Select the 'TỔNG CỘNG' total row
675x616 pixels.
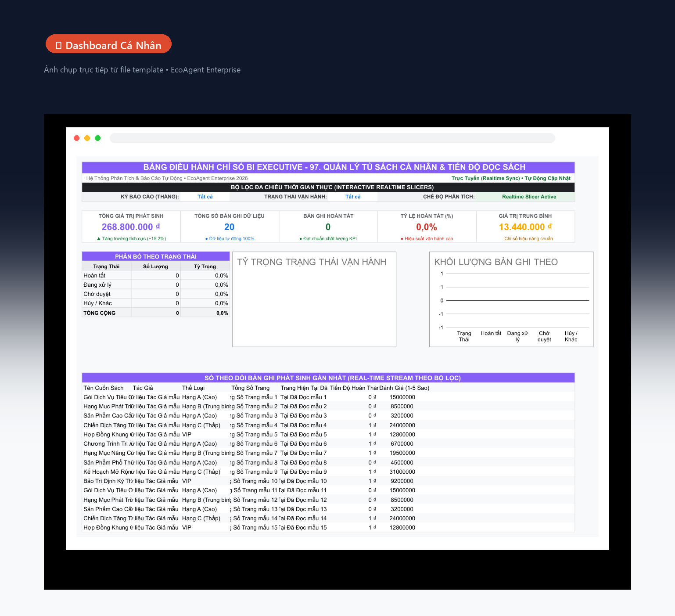pos(156,313)
